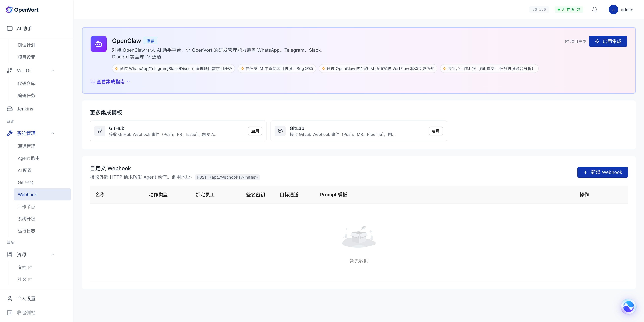Click the OpenClaw robot icon
Image resolution: width=644 pixels, height=322 pixels.
click(x=98, y=44)
